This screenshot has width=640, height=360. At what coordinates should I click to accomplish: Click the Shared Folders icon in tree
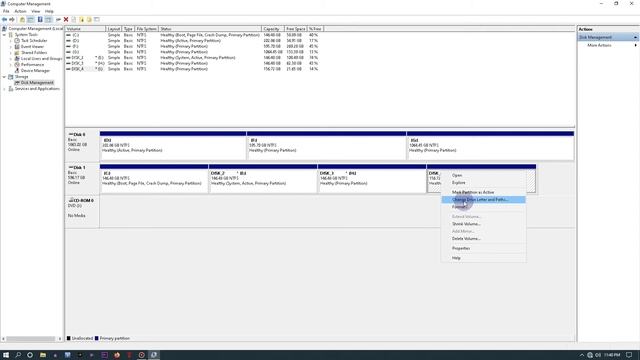coord(17,53)
